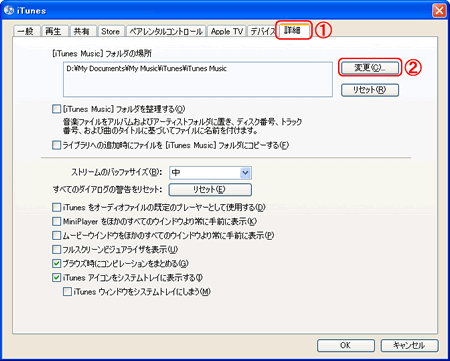Reset all dialog warnings with リセット(E)
Image resolution: width=450 pixels, height=361 pixels.
[210, 190]
